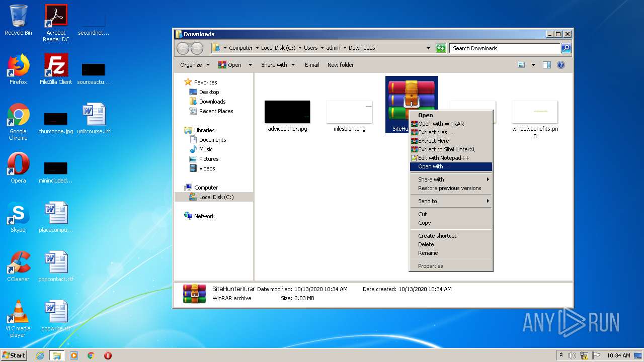Click the search magnifier icon

566,48
